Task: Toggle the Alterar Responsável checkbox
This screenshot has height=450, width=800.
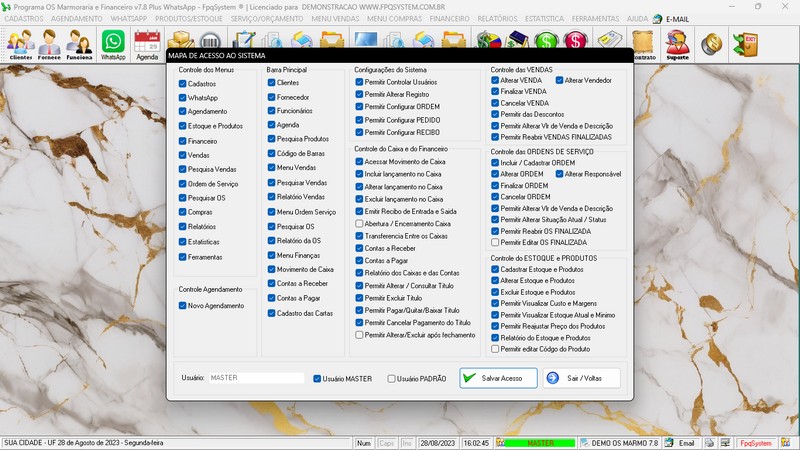Action: point(559,174)
